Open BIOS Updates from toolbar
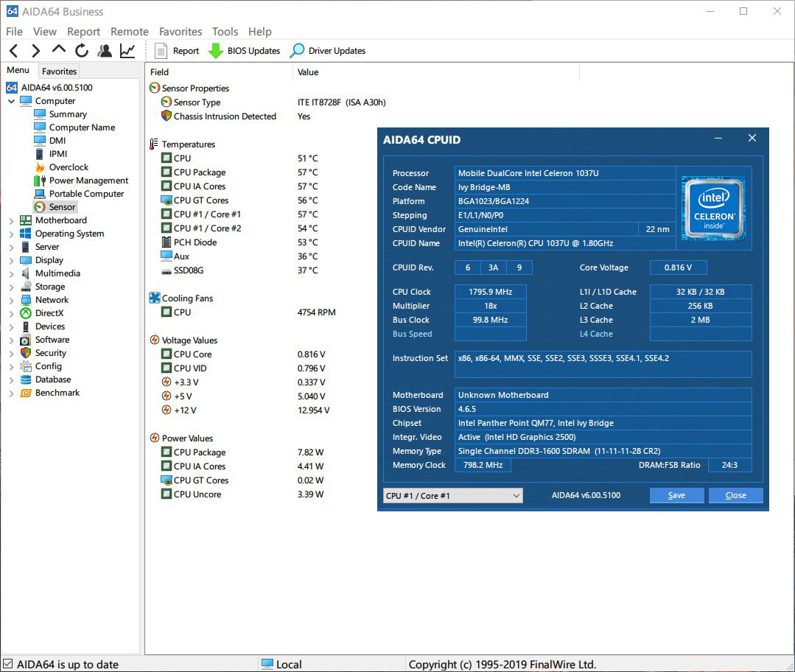The image size is (795, 672). (x=245, y=51)
